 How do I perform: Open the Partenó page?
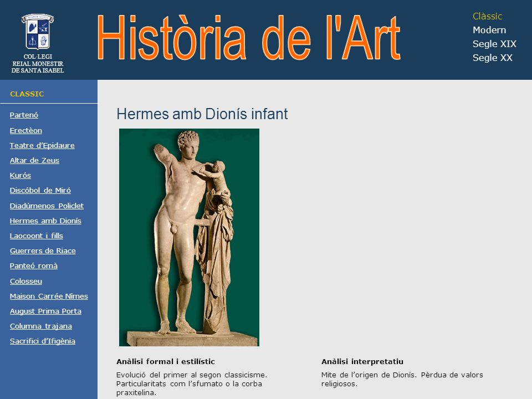pos(24,115)
